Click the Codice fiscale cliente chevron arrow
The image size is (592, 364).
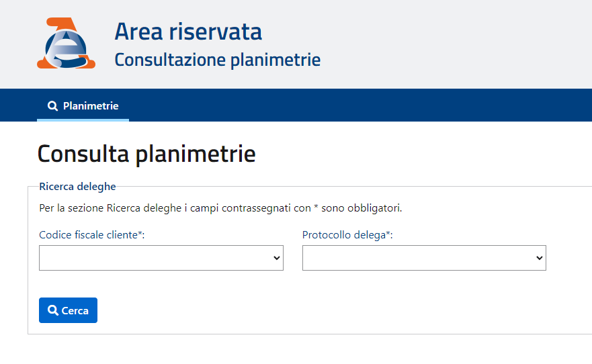(277, 258)
